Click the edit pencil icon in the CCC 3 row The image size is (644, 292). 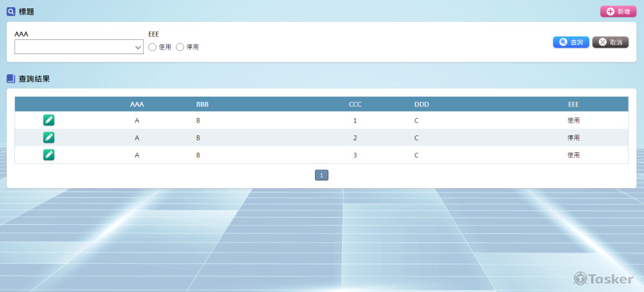click(49, 155)
